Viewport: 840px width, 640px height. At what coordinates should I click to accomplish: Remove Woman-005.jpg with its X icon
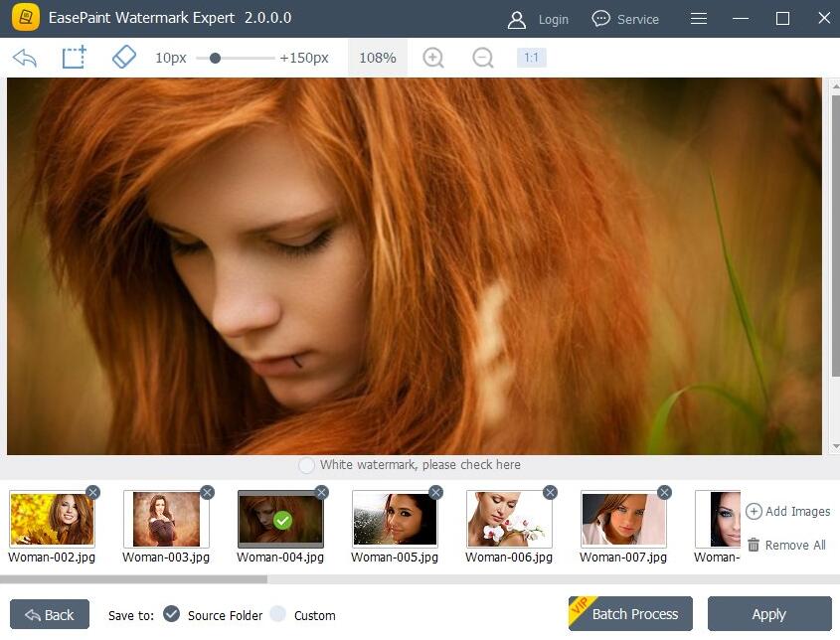click(x=436, y=492)
